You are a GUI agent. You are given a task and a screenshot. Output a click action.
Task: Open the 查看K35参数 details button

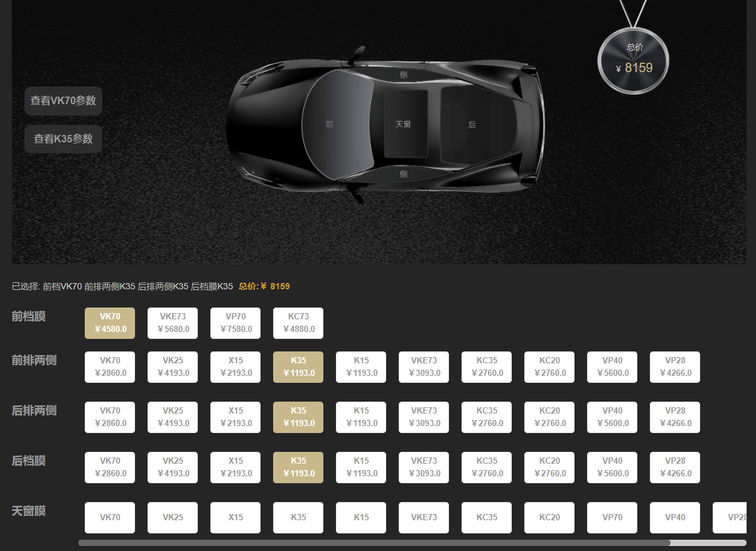[x=63, y=139]
